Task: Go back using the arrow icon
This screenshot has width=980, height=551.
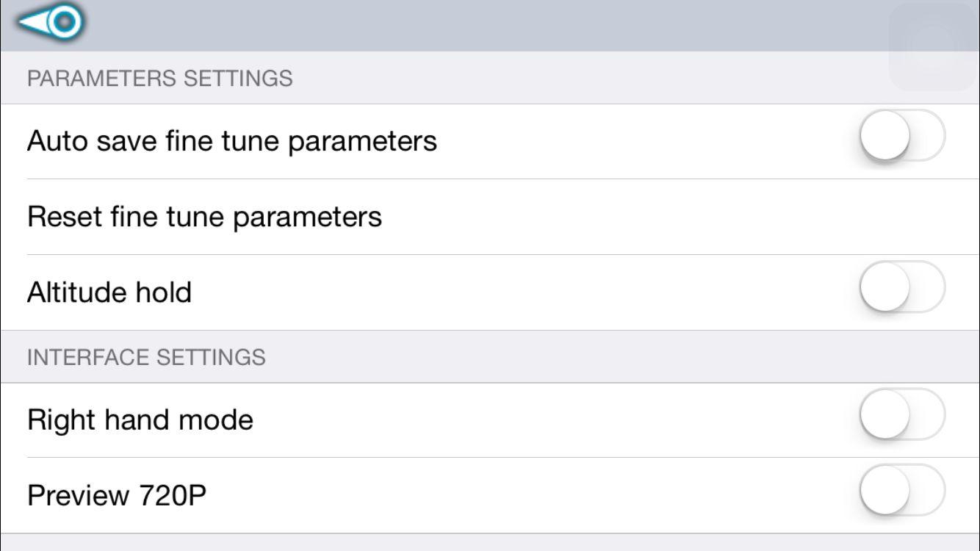Action: tap(50, 24)
